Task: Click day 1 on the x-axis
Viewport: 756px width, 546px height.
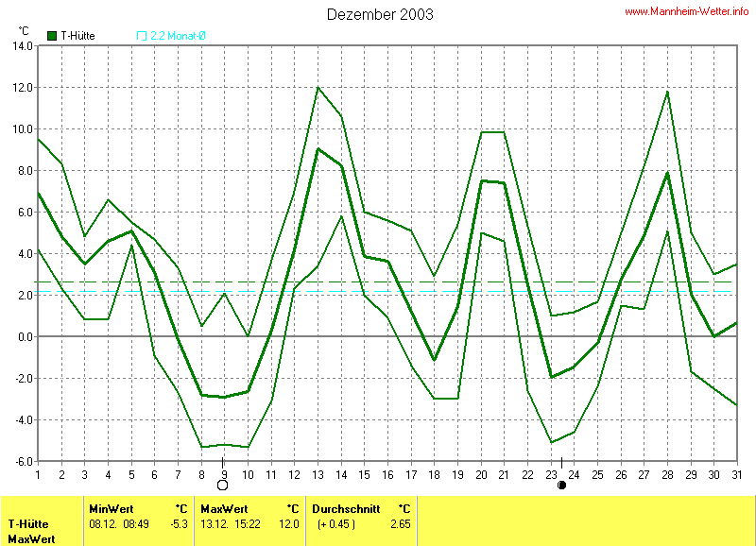Action: [38, 473]
